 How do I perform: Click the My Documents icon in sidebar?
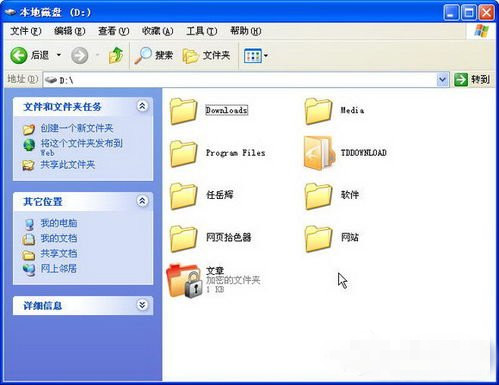[x=29, y=239]
